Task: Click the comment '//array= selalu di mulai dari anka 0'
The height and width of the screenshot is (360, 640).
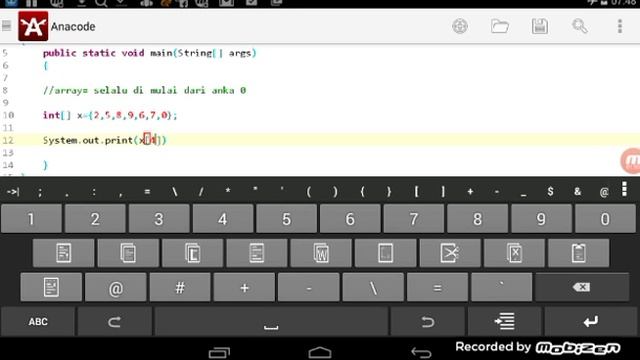Action: click(144, 90)
